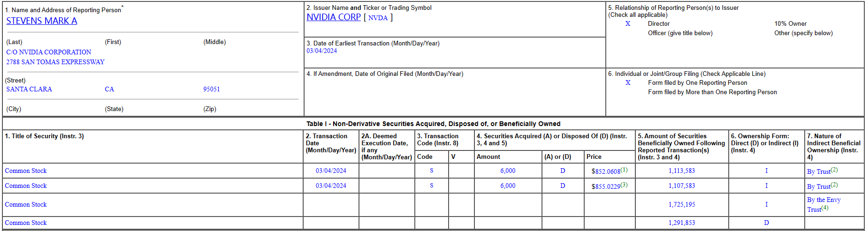Click the 2788 San Tomas Expressway address

[55, 62]
